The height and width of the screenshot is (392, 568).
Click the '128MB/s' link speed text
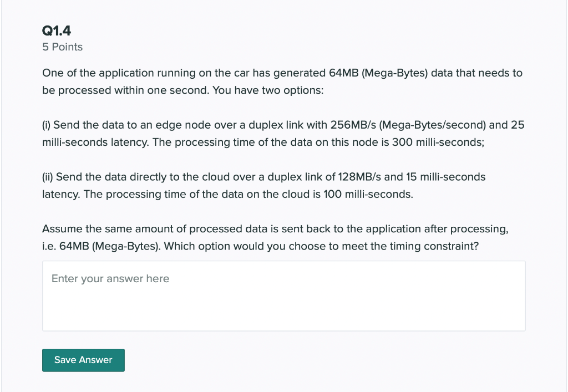359,177
